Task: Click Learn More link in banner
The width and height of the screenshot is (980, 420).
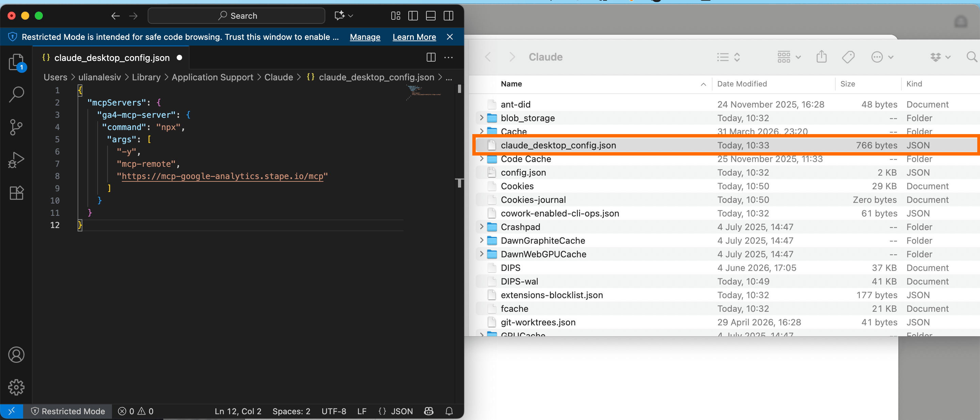Action: pos(414,37)
